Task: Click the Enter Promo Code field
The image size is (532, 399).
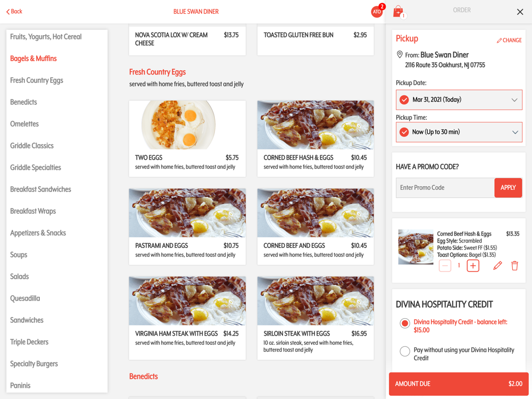Action: [445, 188]
